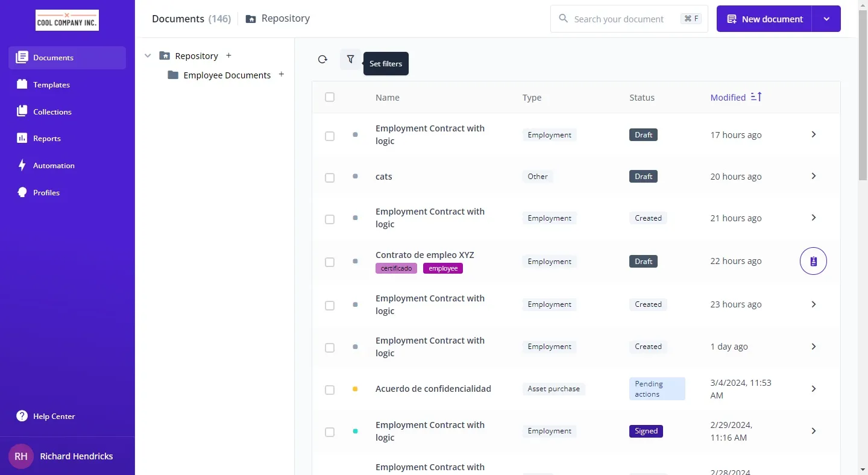The image size is (868, 475).
Task: Select checkbox for Acuerdo de confidencialidad
Action: tap(330, 389)
